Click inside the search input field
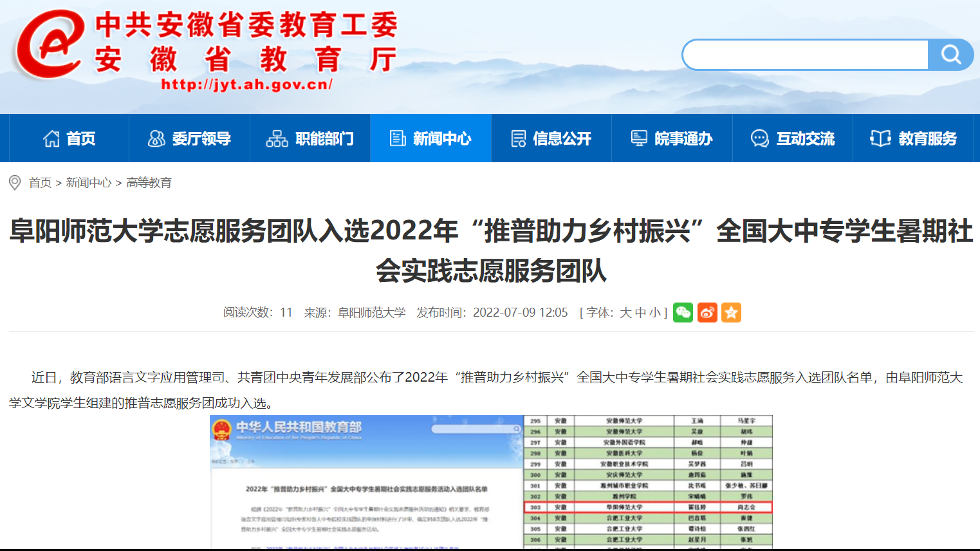The height and width of the screenshot is (551, 980). [806, 55]
